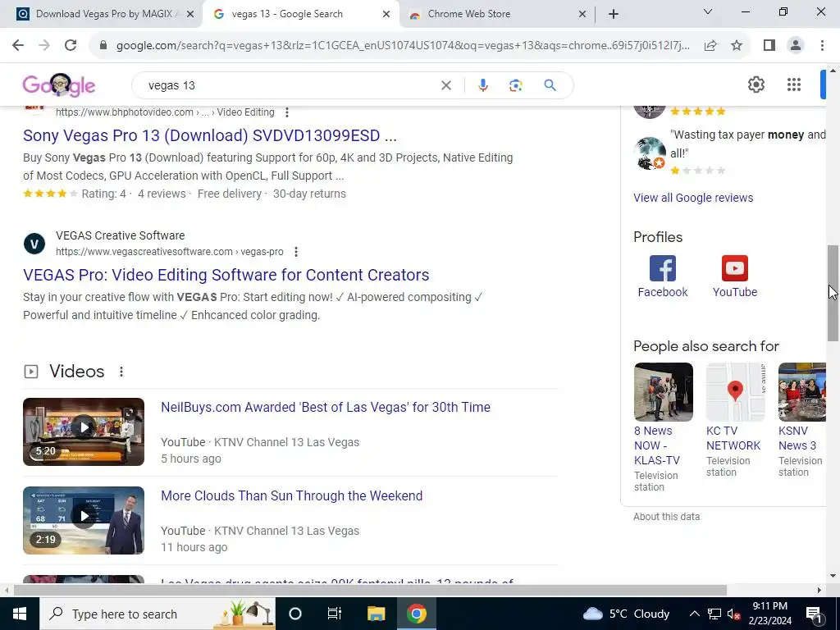Screen dimensions: 840x630
Task: Click the scroll-down arrow of vertical scrollbar
Action: 833,577
